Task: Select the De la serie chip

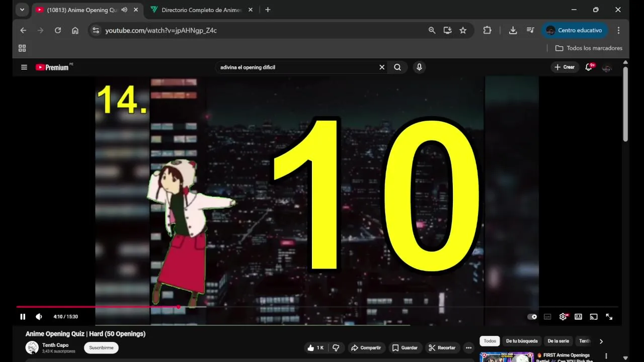Action: pos(558,341)
